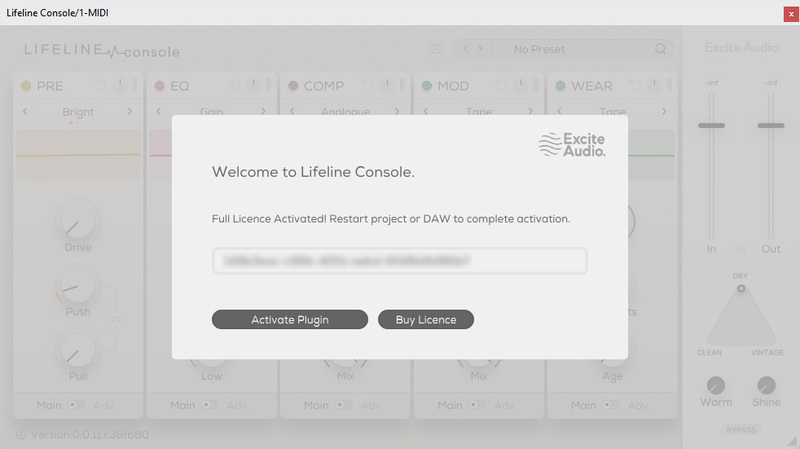Viewport: 800px width, 449px height.
Task: Click the preset search magnifier icon
Action: point(660,49)
